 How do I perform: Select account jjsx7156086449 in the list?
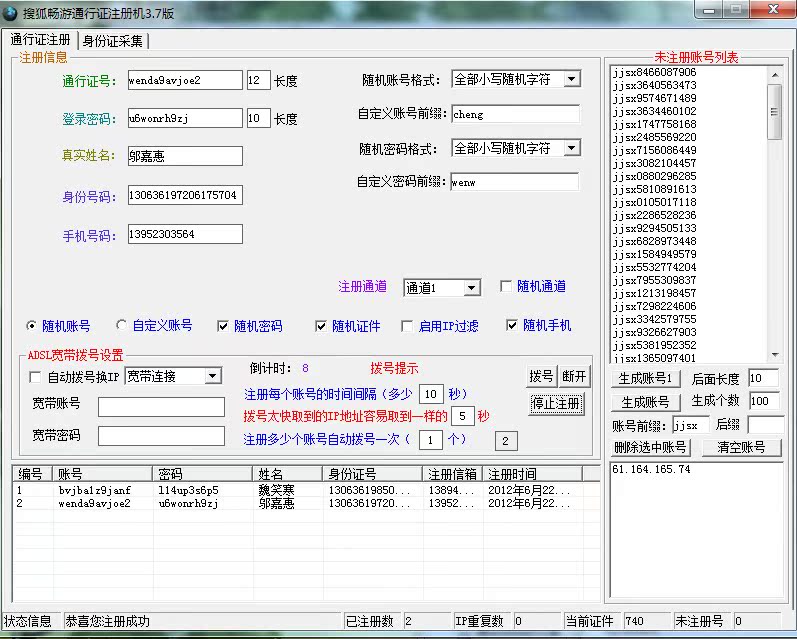tap(655, 150)
